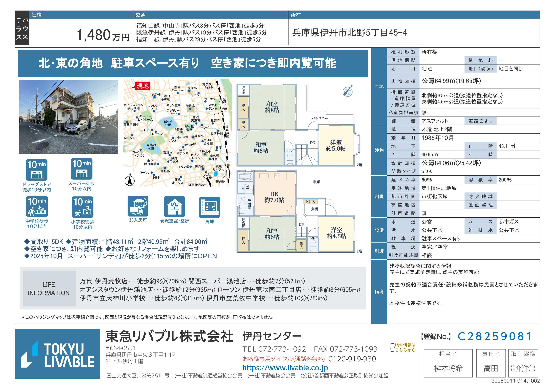Click the drugstore 10min walk icon
555x392 pixels.
click(x=37, y=170)
